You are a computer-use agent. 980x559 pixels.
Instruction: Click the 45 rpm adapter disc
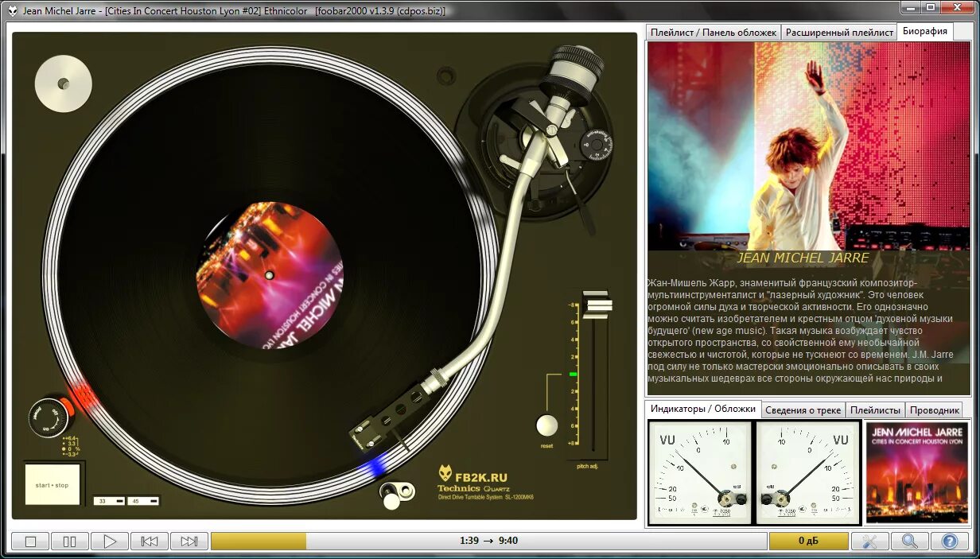(x=64, y=83)
